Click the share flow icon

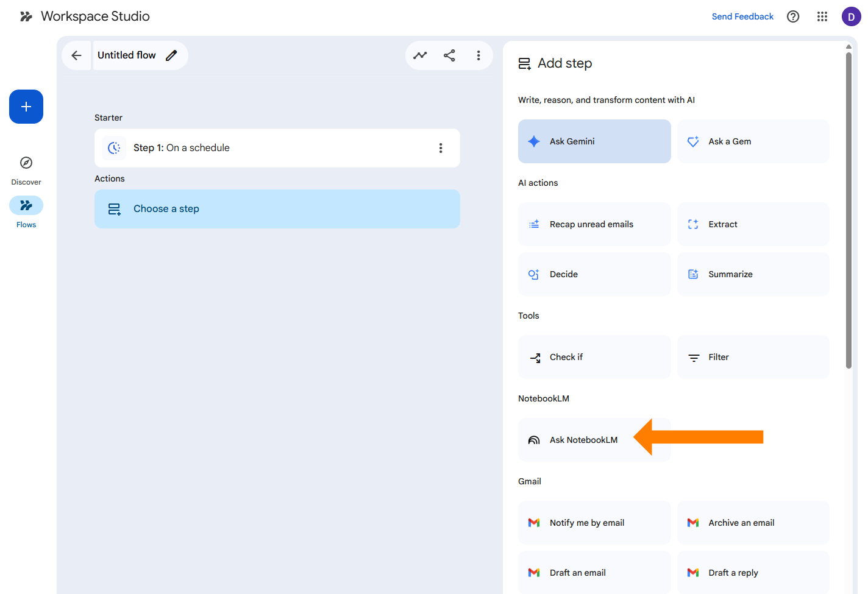(449, 55)
